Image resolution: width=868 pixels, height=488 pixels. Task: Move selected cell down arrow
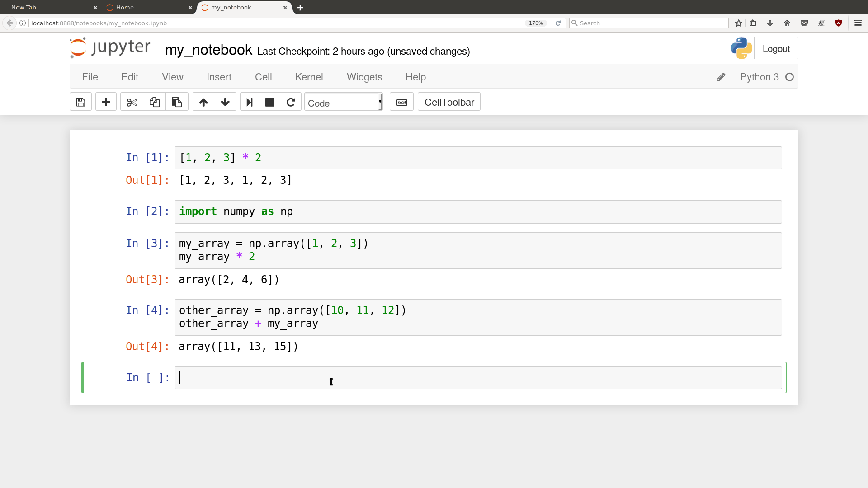(225, 102)
